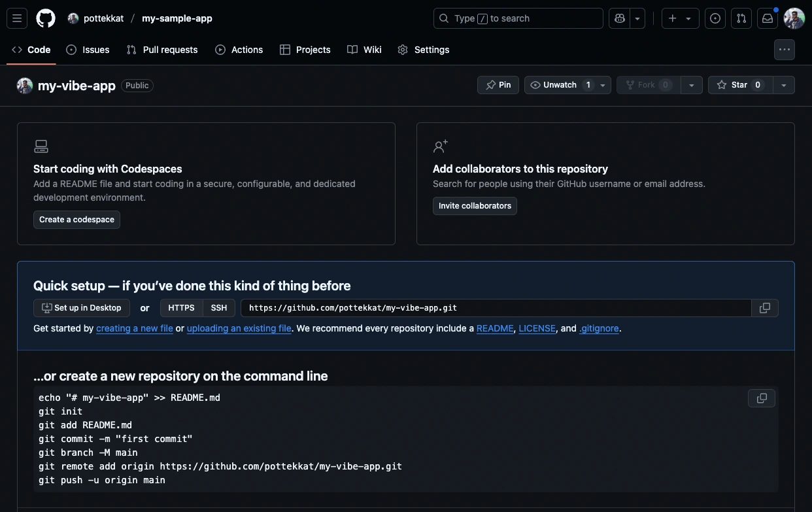Image resolution: width=812 pixels, height=512 pixels.
Task: Click the create a new repository heading
Action: 180,376
